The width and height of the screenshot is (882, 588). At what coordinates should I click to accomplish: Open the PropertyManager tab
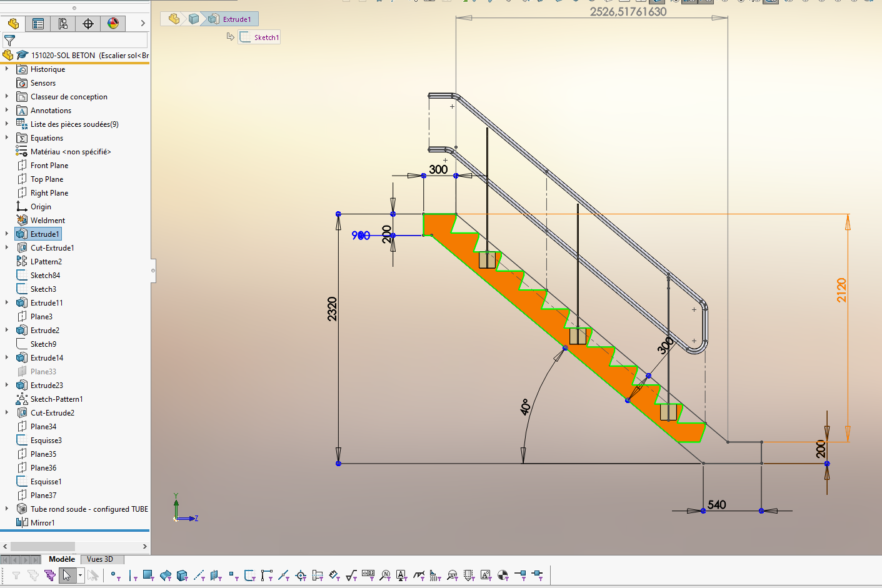point(38,24)
